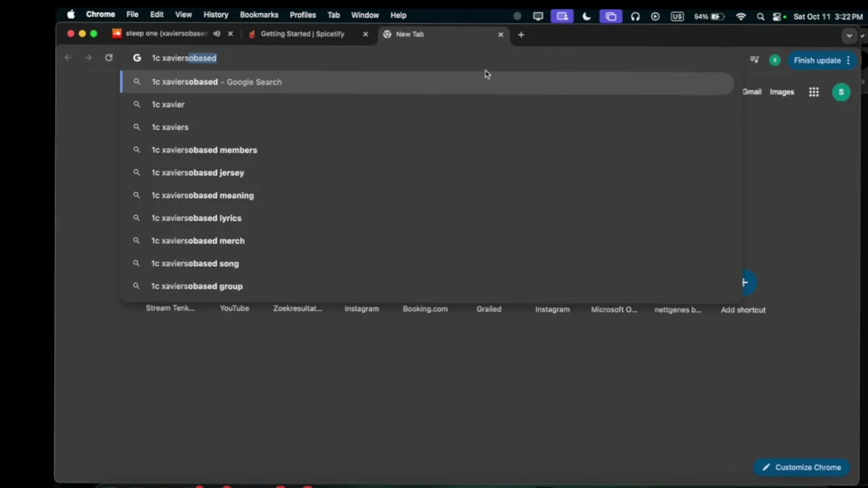Image resolution: width=868 pixels, height=488 pixels.
Task: Select the '1c xaviers' suggestion
Action: click(427, 127)
